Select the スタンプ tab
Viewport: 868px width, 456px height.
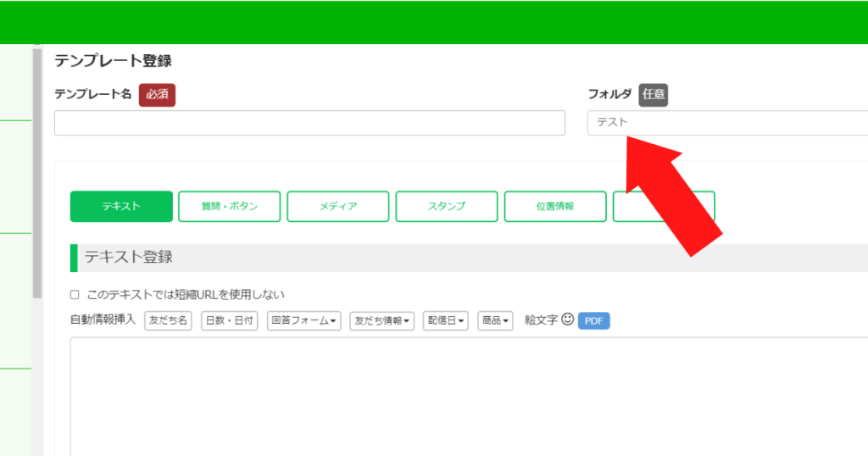click(446, 207)
